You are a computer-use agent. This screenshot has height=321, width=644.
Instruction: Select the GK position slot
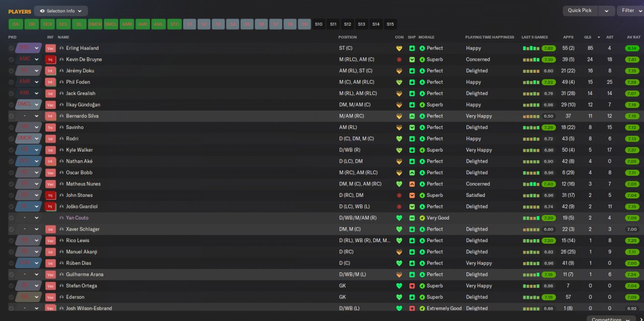coord(16,24)
